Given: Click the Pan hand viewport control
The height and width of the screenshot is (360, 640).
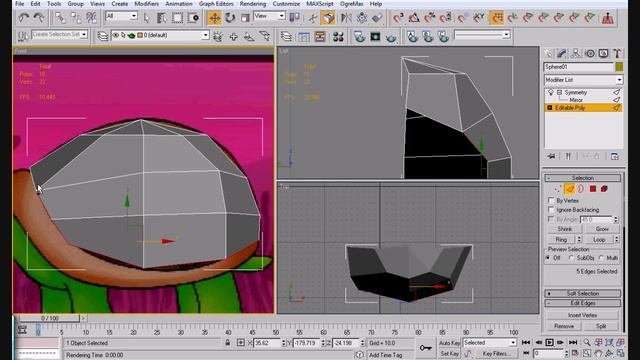Looking at the screenshot, I should pos(598,353).
